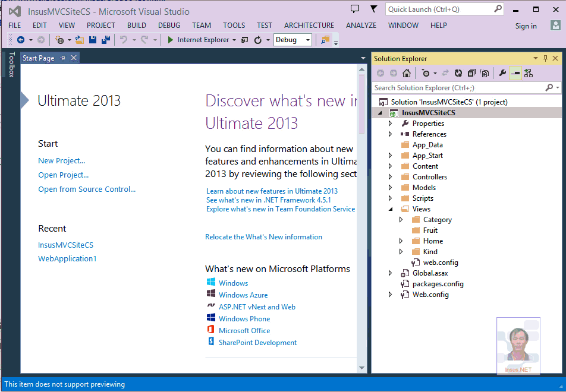
Task: Open the Solution Explorer window position dropdown
Action: tap(536, 58)
